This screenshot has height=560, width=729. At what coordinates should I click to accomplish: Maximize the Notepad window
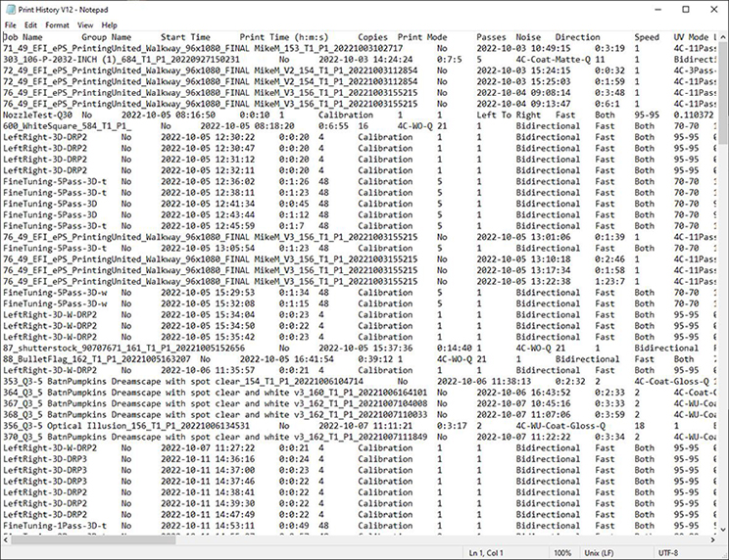pyautogui.click(x=686, y=9)
